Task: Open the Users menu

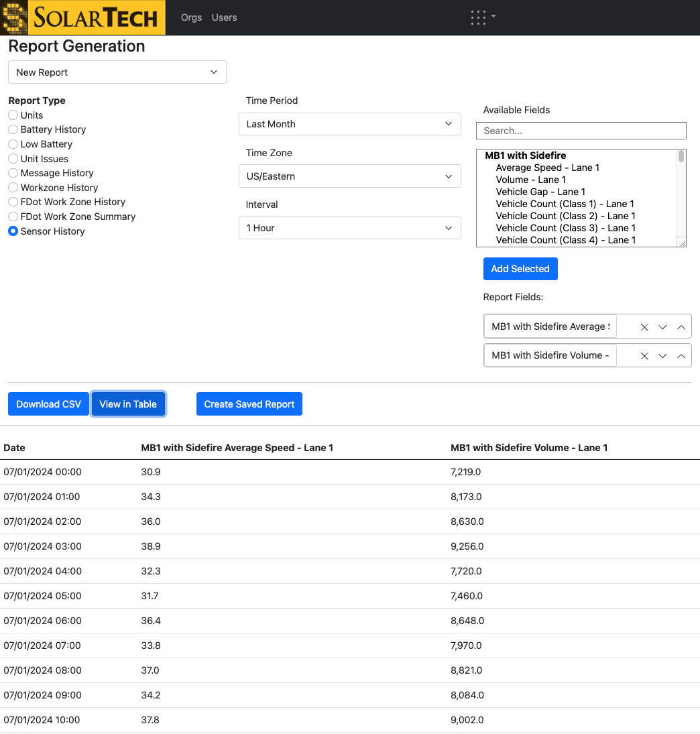Action: click(224, 17)
